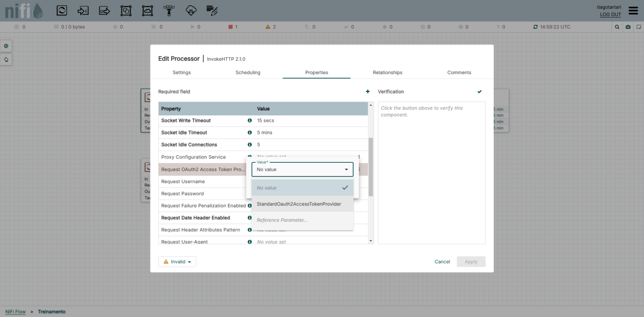This screenshot has width=644, height=317.
Task: Open the Scheduling tab
Action: pos(247,72)
